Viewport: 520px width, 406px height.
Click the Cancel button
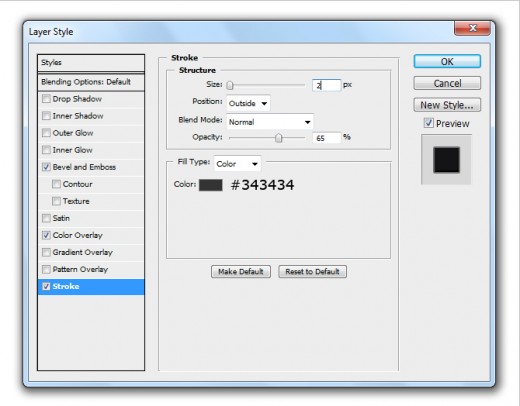pos(447,83)
